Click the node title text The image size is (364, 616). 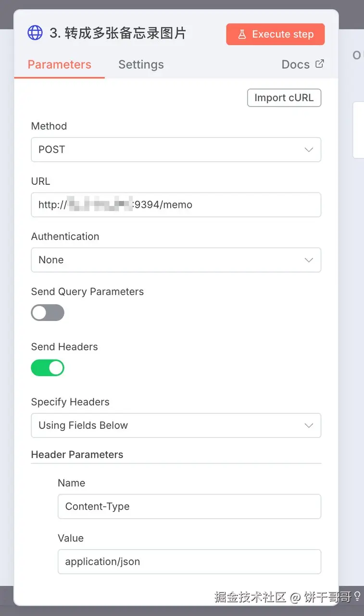pos(118,33)
